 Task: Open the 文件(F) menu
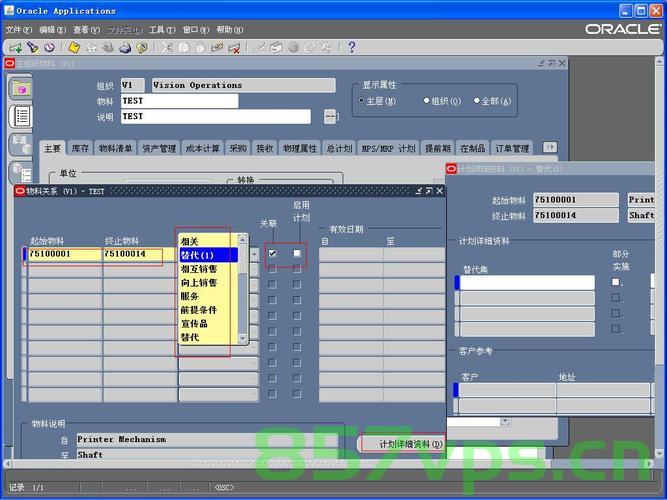(x=19, y=30)
